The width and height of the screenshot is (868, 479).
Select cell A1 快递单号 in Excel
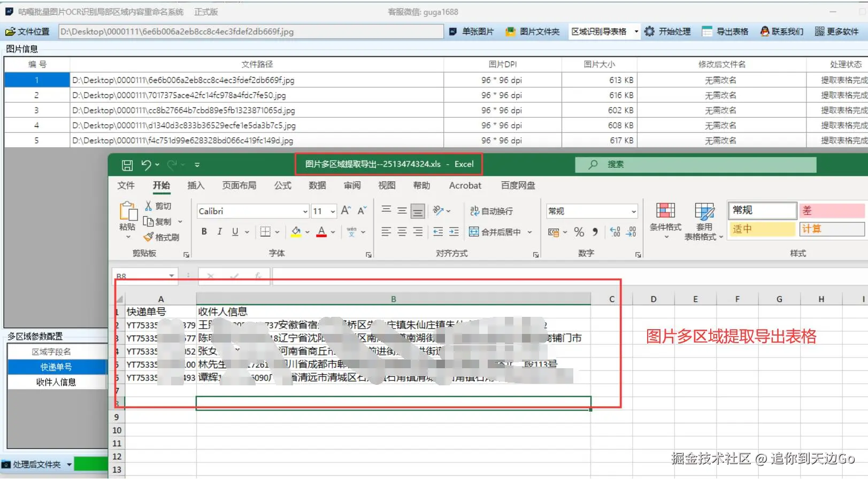click(160, 311)
